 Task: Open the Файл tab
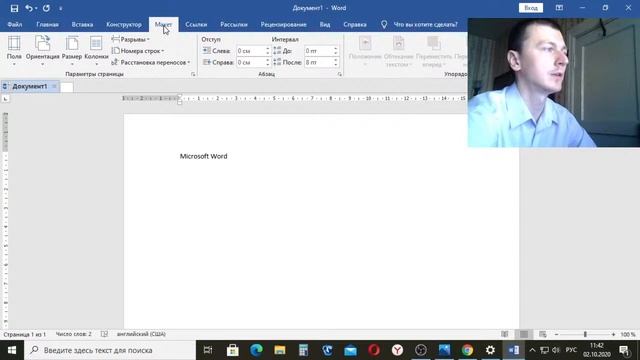pyautogui.click(x=15, y=24)
